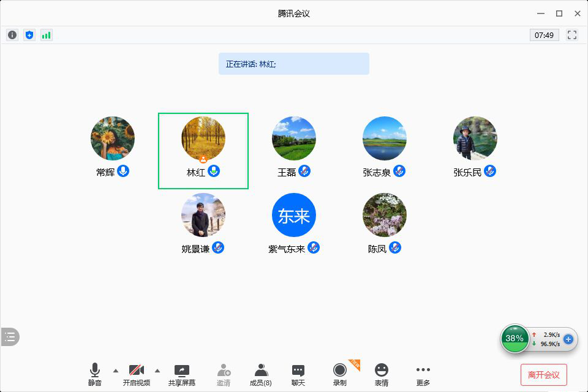Select 常辉's sunflower avatar

(113, 138)
